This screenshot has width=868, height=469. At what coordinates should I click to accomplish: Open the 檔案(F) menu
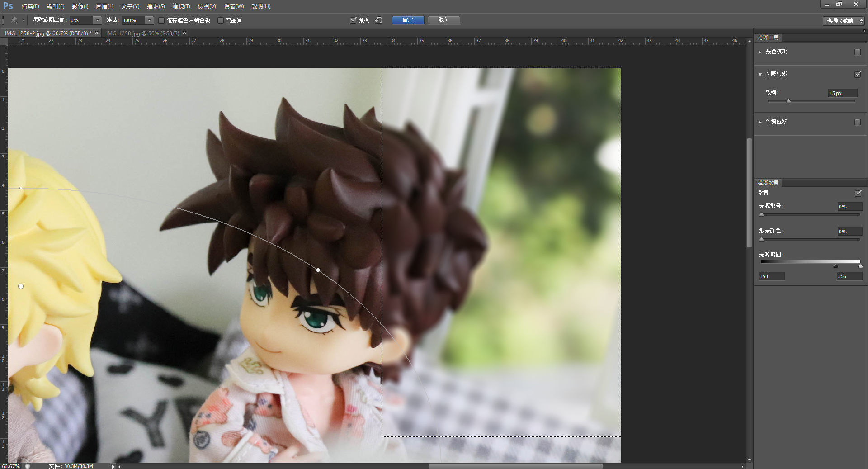click(x=30, y=6)
